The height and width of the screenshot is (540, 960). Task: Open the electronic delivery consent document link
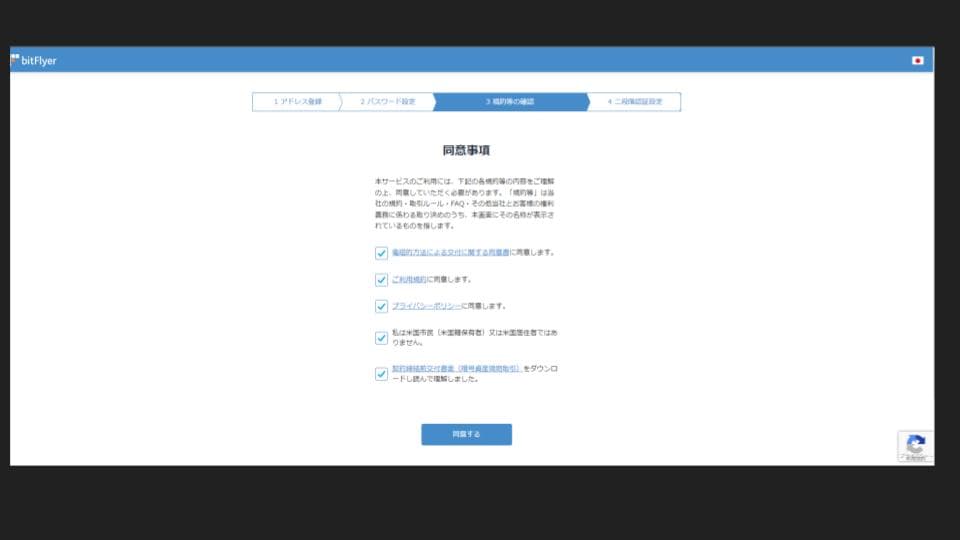click(x=451, y=252)
